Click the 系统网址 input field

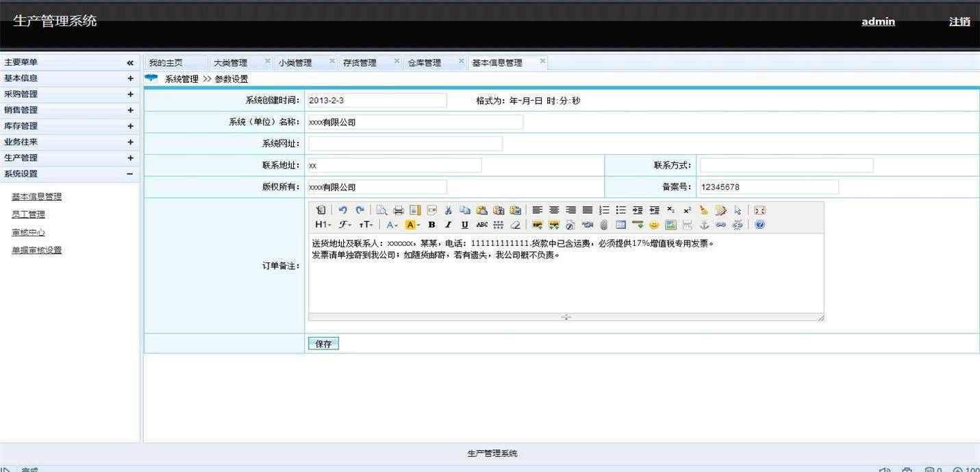[x=405, y=144]
